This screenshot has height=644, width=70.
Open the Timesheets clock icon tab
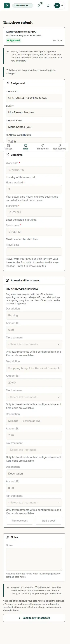pyautogui.click(x=43, y=147)
